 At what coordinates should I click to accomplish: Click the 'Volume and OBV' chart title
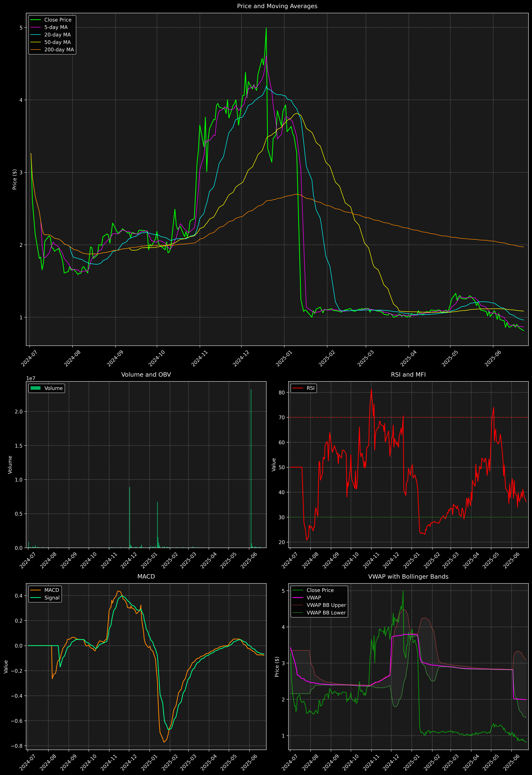click(146, 374)
